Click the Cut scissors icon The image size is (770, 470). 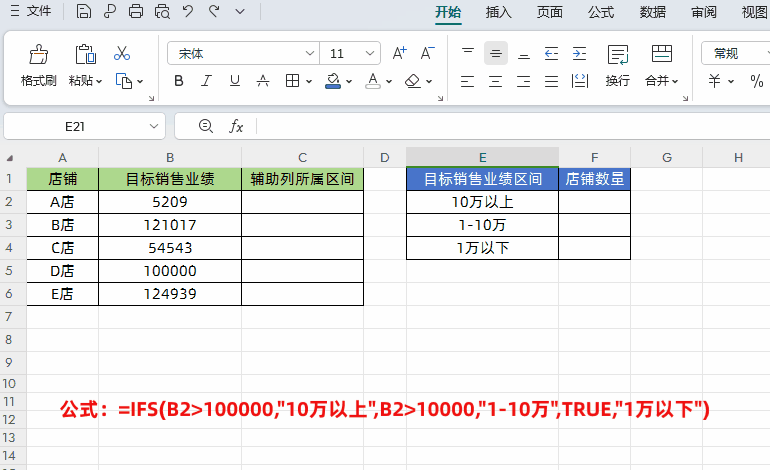coord(122,53)
